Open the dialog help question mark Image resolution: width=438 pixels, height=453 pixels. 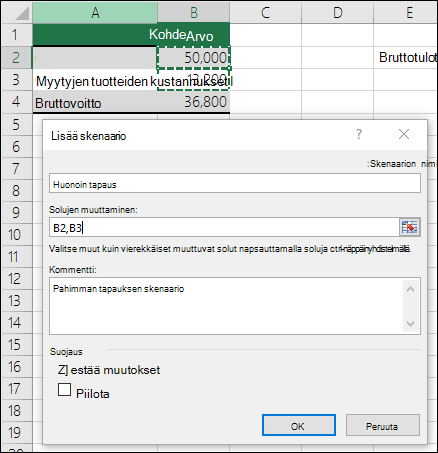click(359, 134)
